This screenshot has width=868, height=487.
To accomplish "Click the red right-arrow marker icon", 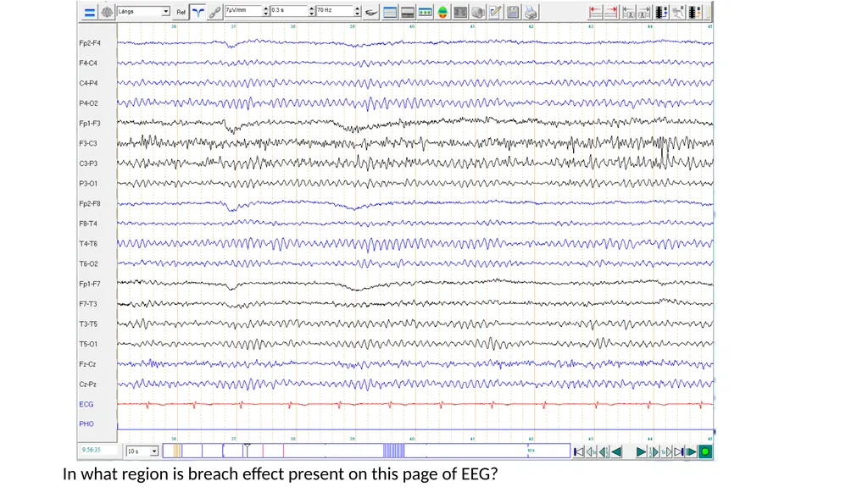I will click(611, 12).
